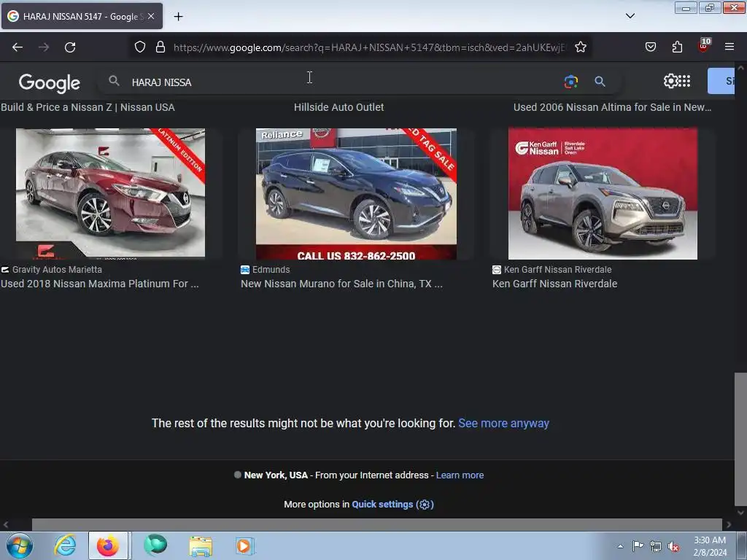Screen dimensions: 747x560
Task: Expand the list all tabs chevron
Action: (630, 16)
